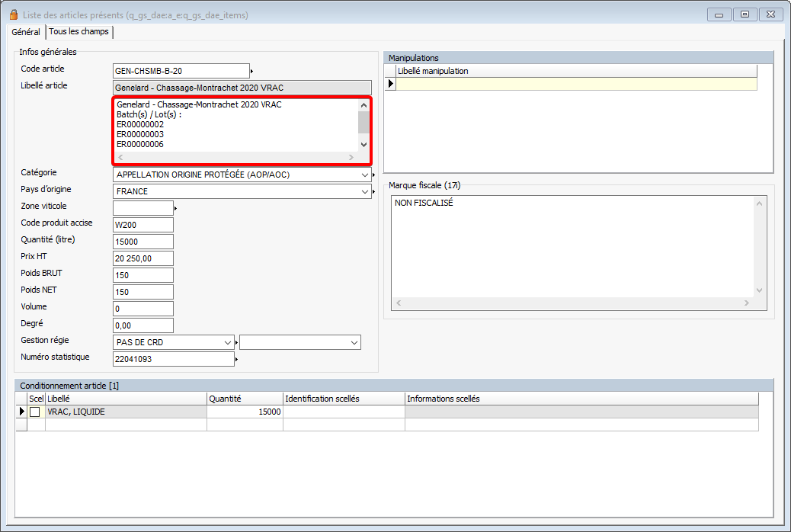
Task: Click the small arrow right of Catégorie combo
Action: pos(374,175)
